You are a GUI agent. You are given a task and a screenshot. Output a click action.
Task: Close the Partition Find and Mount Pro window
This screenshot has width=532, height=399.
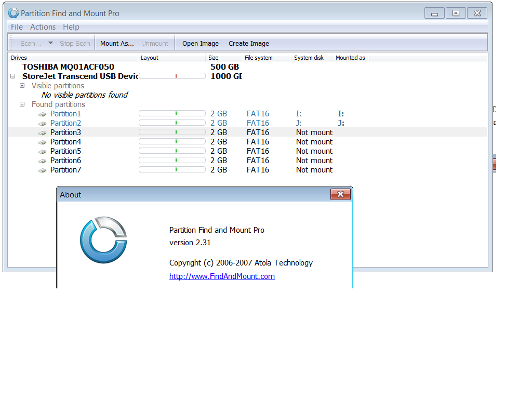tap(477, 13)
